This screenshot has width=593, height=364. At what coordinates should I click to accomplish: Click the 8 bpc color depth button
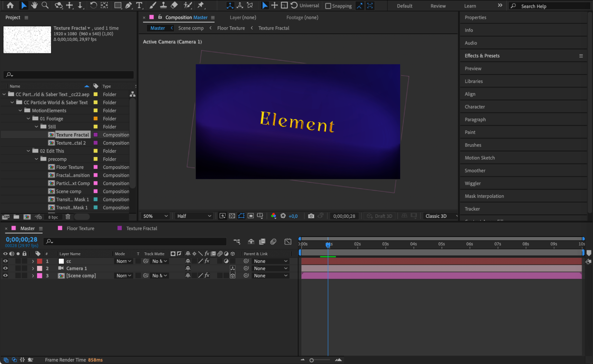pos(53,217)
